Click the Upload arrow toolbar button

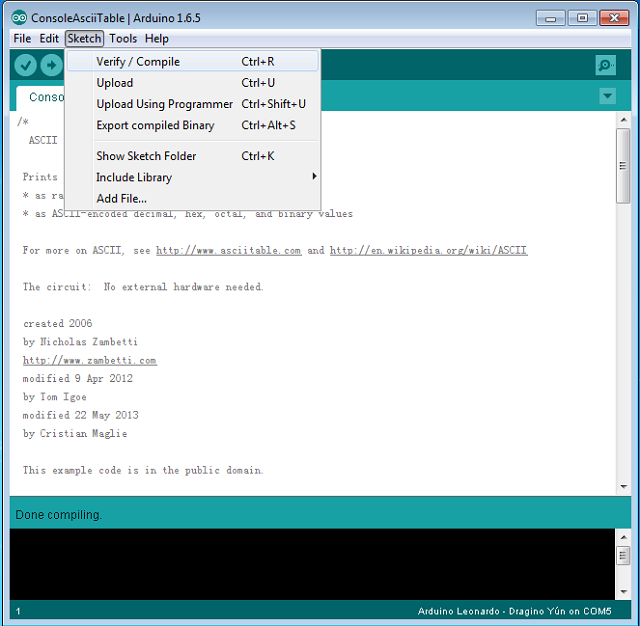click(x=51, y=65)
